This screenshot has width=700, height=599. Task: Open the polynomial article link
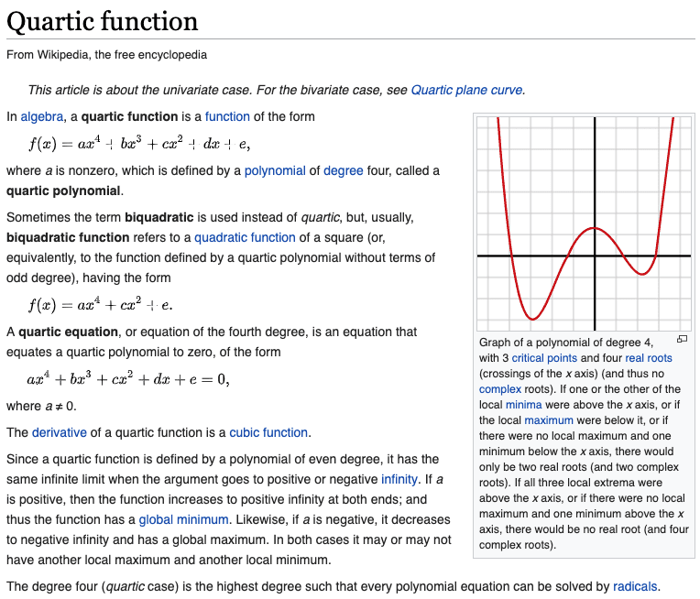(x=275, y=170)
